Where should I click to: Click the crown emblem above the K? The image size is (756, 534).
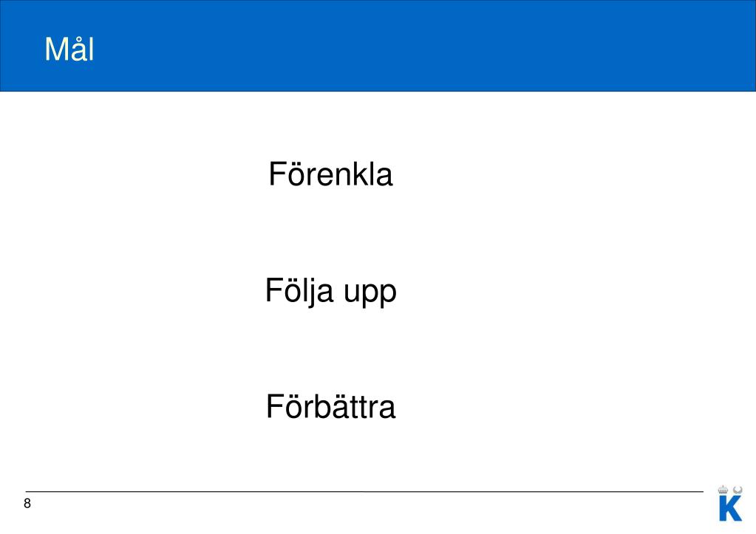(723, 489)
